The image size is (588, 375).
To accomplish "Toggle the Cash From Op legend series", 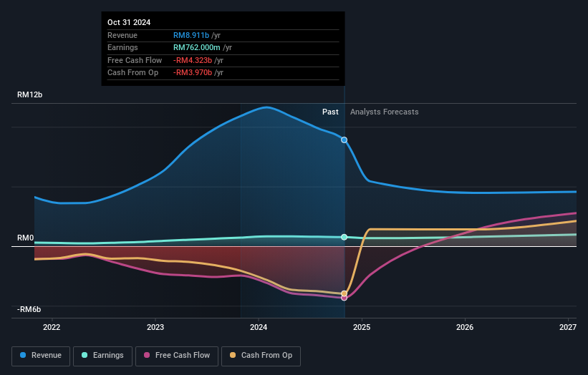I will pyautogui.click(x=261, y=356).
